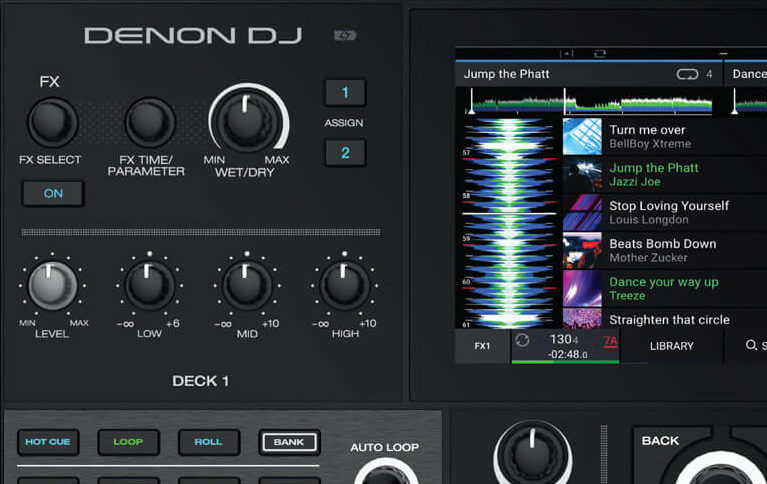
Task: Select track Stop Loving Yourself
Action: [669, 212]
